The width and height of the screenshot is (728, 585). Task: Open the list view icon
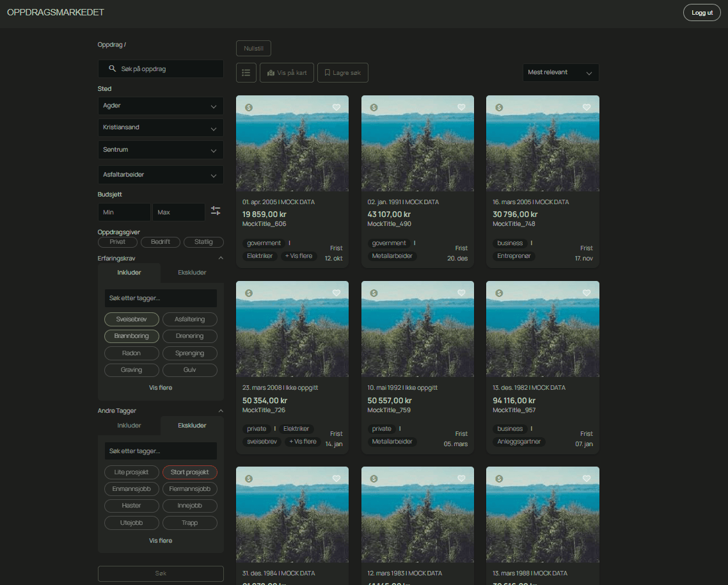click(246, 72)
